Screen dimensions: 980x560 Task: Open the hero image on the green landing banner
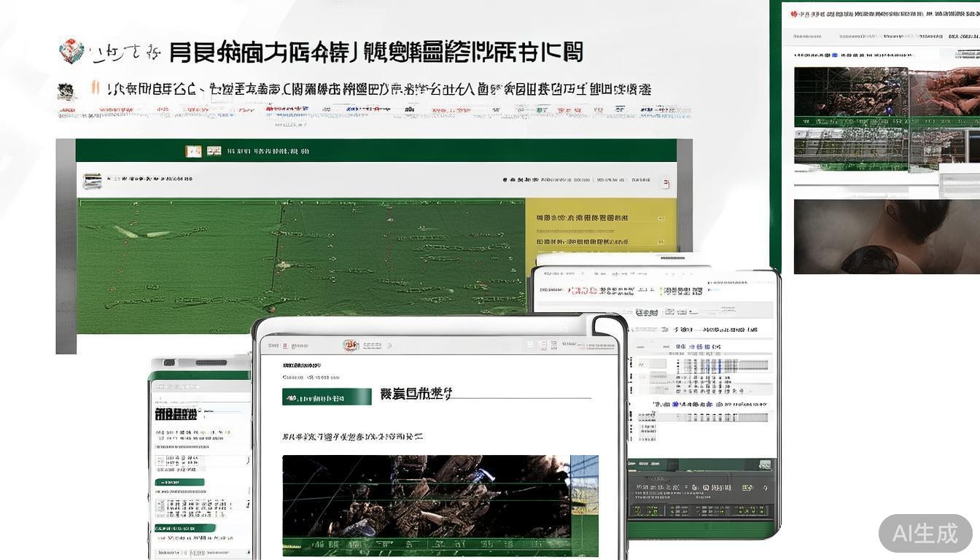click(x=292, y=248)
